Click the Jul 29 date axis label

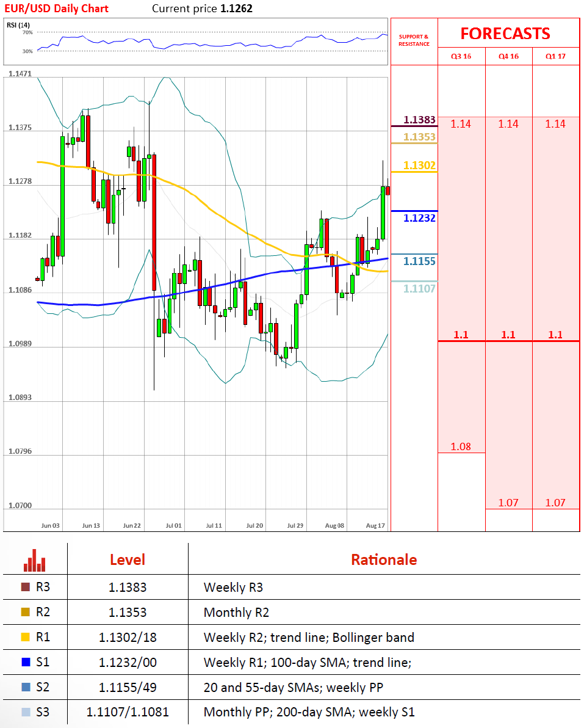295,526
